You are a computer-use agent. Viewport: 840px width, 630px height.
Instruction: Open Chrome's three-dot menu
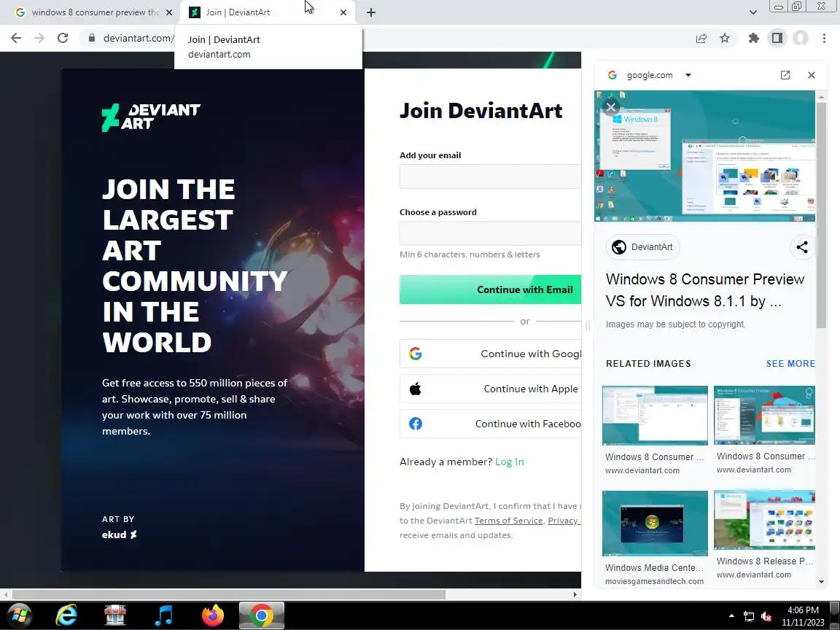(x=824, y=38)
